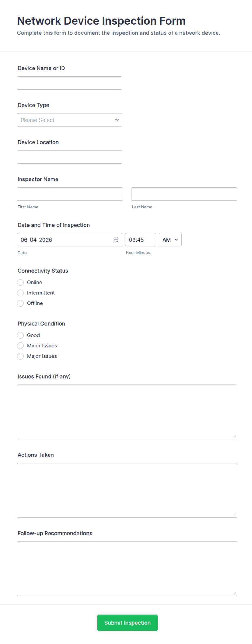Focus the Device Name or ID field
The height and width of the screenshot is (644, 252).
pyautogui.click(x=70, y=83)
